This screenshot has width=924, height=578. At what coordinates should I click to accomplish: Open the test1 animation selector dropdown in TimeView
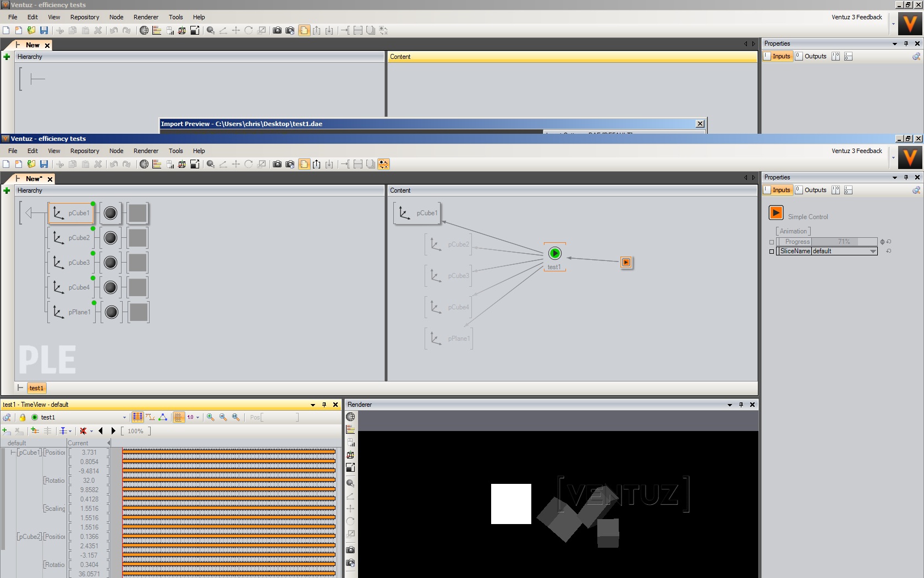124,417
